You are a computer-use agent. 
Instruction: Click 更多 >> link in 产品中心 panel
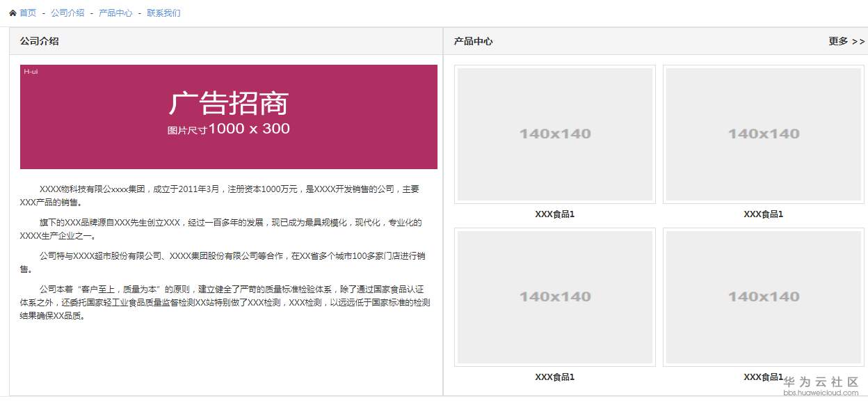[x=846, y=41]
